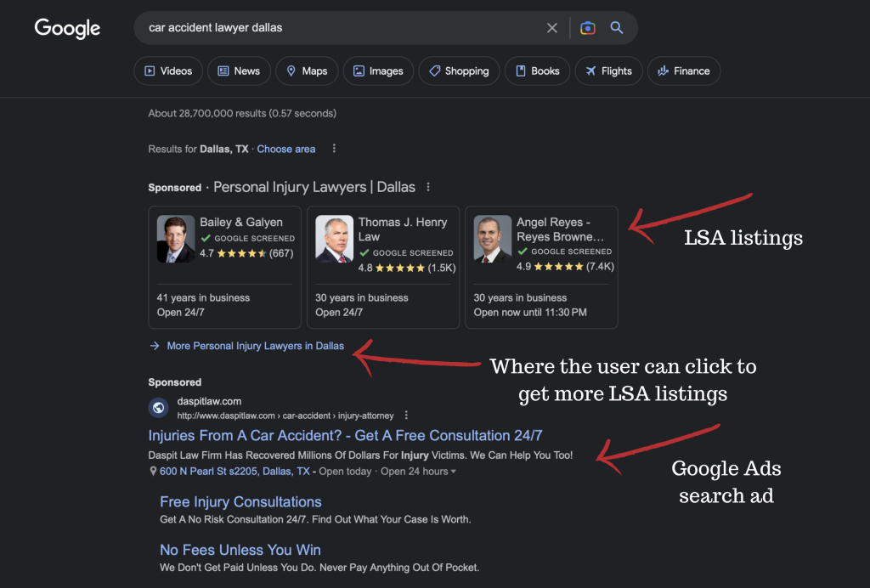Screen dimensions: 870x588
Task: Open the Shopping filter tab
Action: pos(459,71)
